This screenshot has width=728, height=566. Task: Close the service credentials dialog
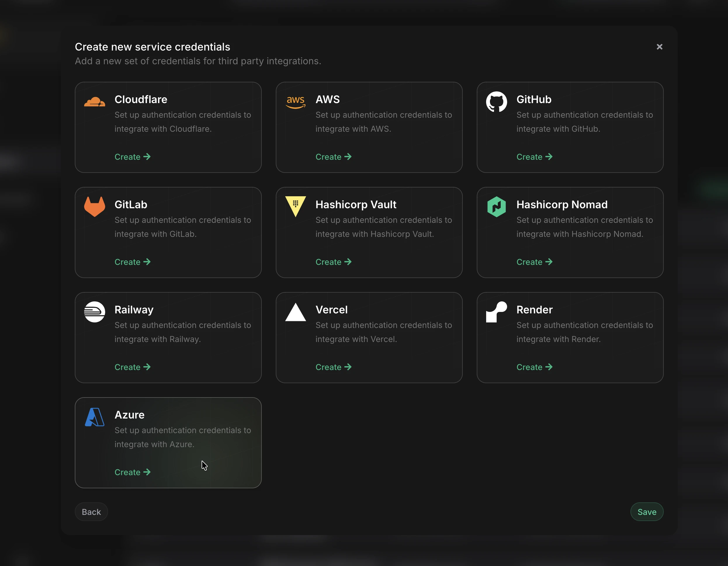tap(659, 47)
